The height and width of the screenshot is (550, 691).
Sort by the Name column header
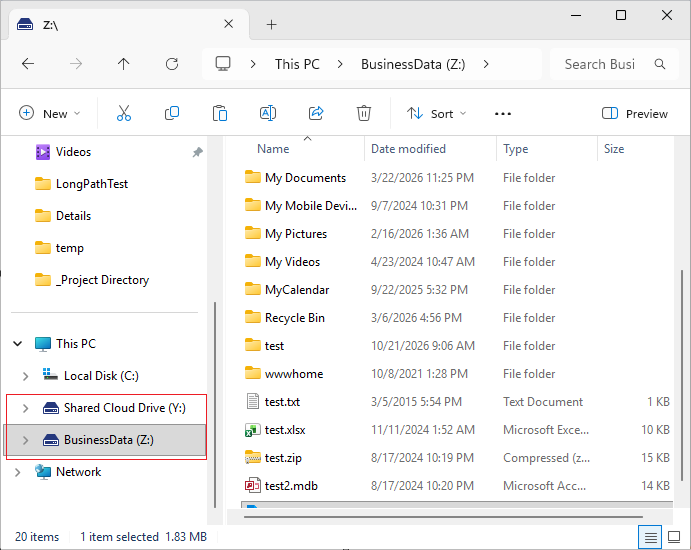pyautogui.click(x=273, y=149)
